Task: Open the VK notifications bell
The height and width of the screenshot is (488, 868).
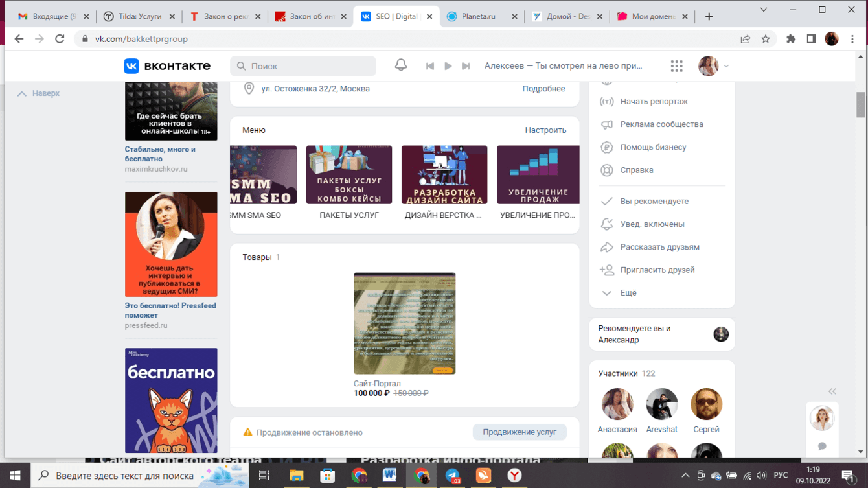Action: (x=401, y=65)
